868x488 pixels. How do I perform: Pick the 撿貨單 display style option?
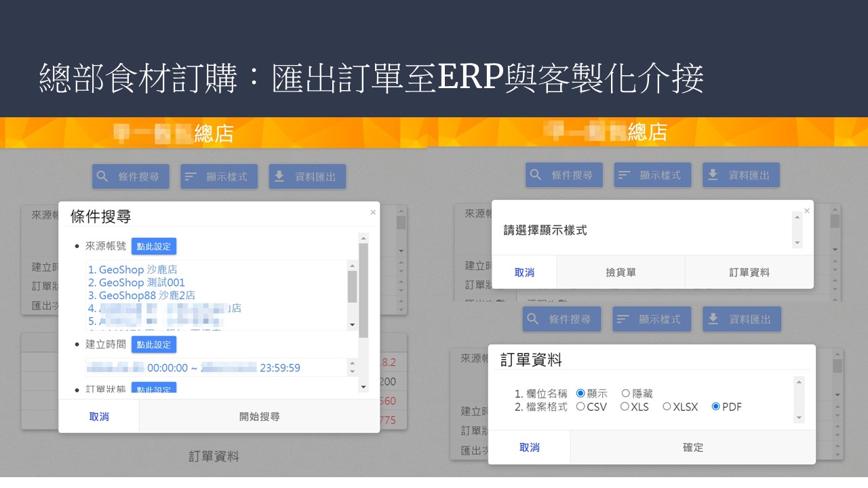click(x=620, y=272)
